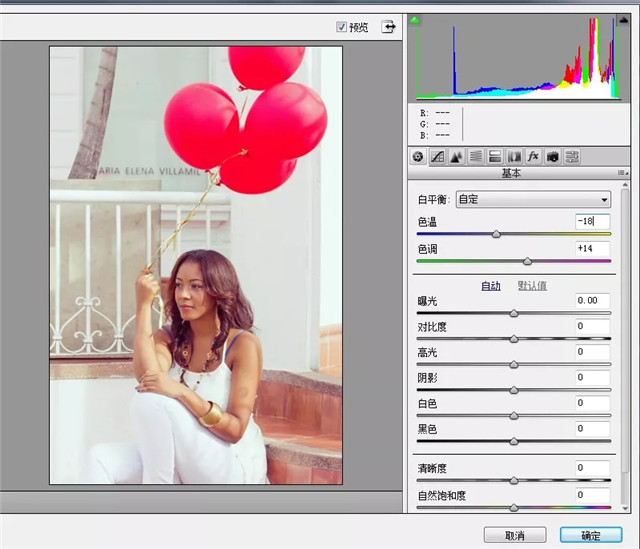The height and width of the screenshot is (549, 640).
Task: Switch to the Tone Curve panel icon
Action: pos(437,156)
